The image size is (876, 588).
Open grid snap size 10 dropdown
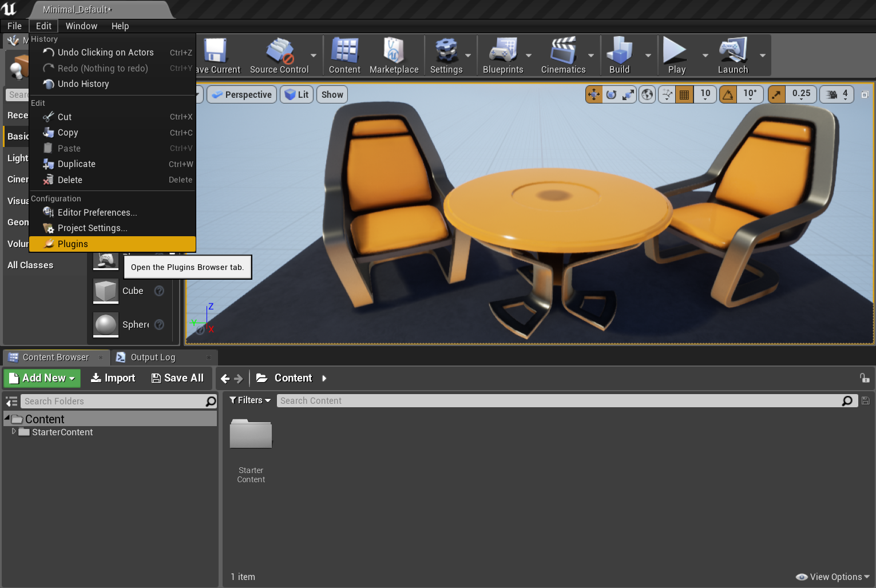[x=705, y=94]
